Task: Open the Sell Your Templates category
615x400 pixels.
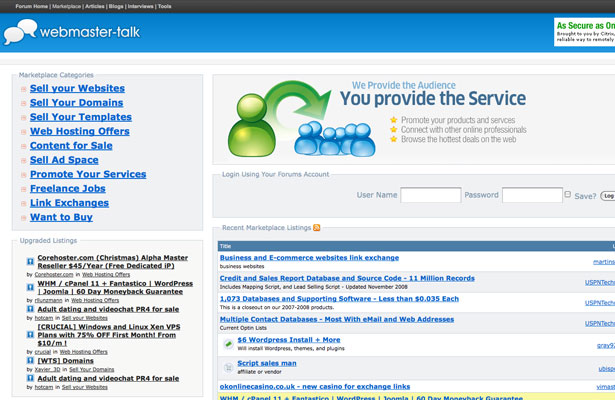Action: point(81,117)
